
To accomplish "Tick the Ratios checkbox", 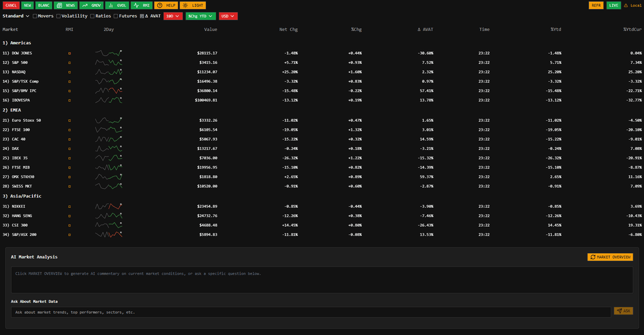I will (x=92, y=16).
